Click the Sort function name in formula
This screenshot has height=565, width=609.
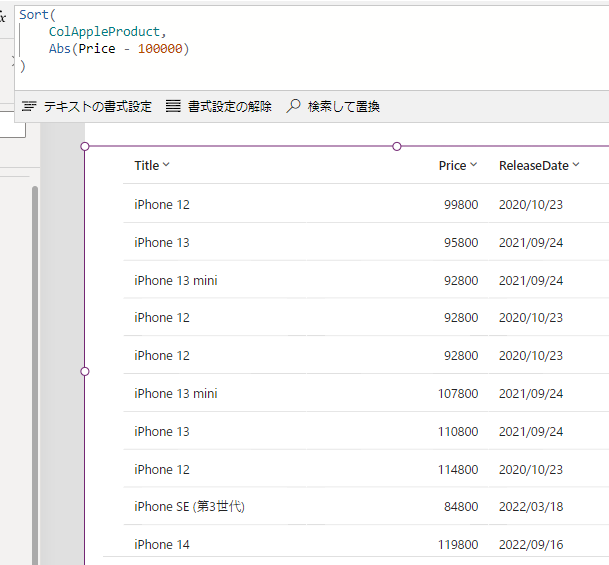point(34,14)
